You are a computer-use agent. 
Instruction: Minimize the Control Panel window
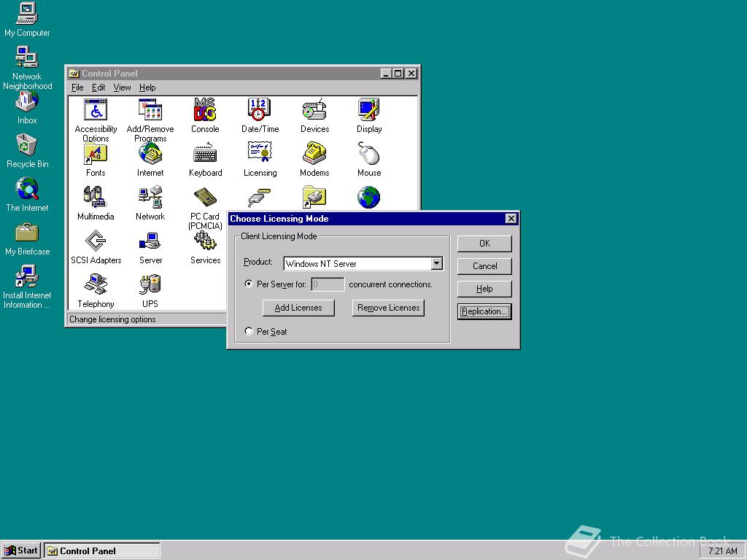point(387,74)
